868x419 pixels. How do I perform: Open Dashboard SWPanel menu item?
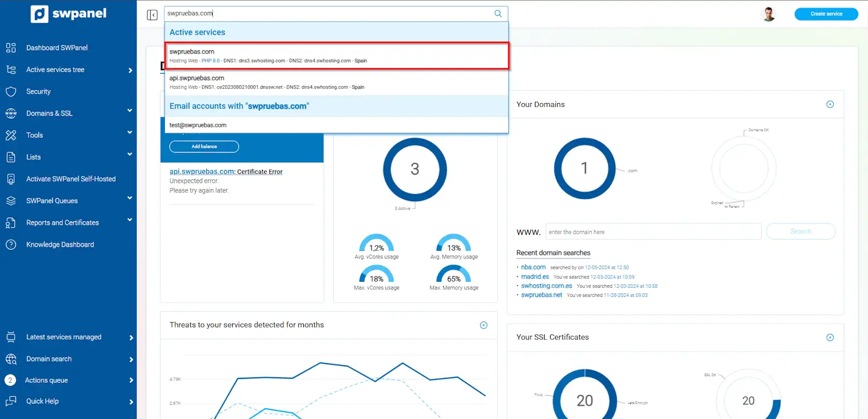[x=57, y=48]
